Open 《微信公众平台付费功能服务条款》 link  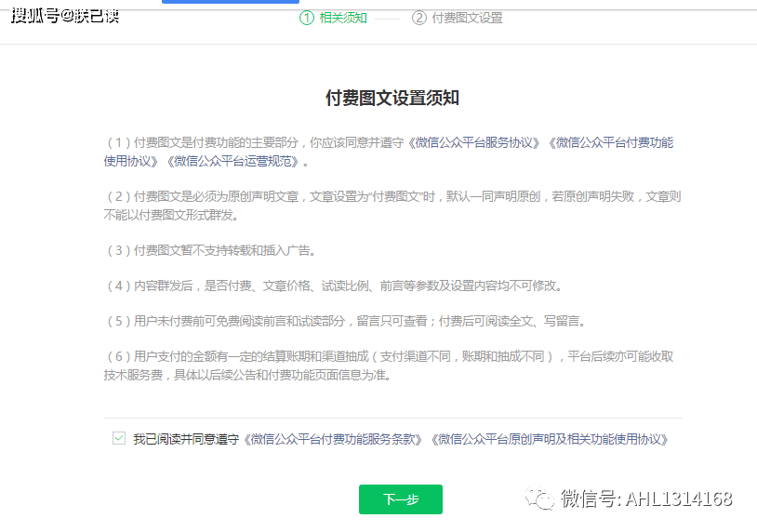coord(335,439)
